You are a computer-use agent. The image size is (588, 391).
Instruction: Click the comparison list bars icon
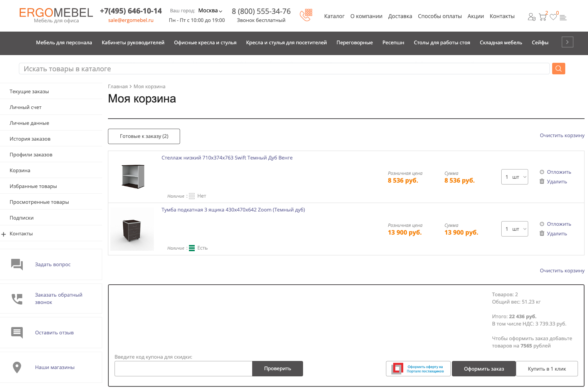click(563, 17)
